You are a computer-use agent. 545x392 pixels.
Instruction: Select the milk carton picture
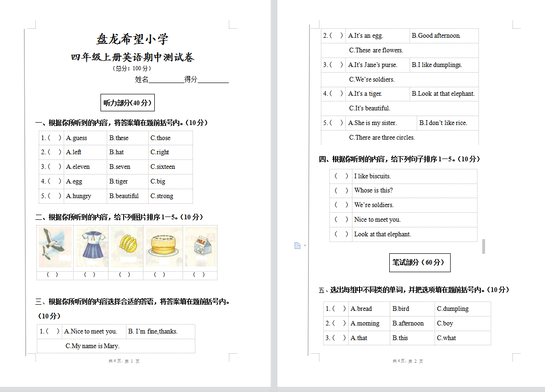coord(201,247)
